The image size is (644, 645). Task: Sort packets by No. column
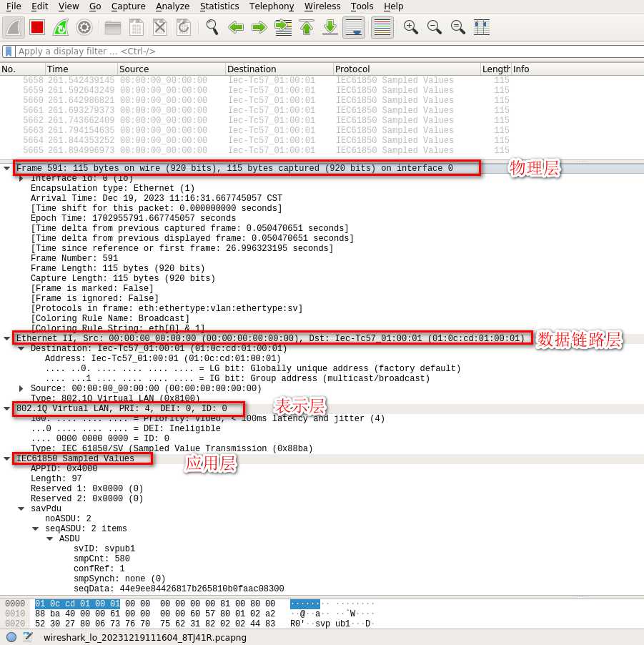[x=22, y=69]
